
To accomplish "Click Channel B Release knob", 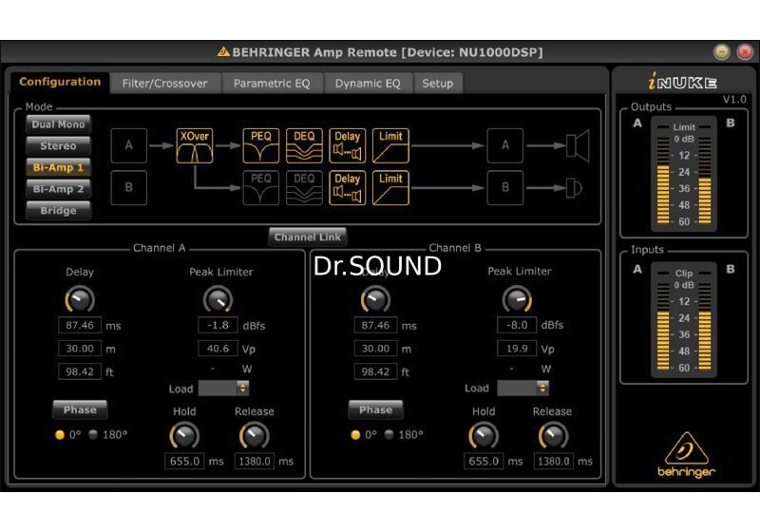I will 553,435.
